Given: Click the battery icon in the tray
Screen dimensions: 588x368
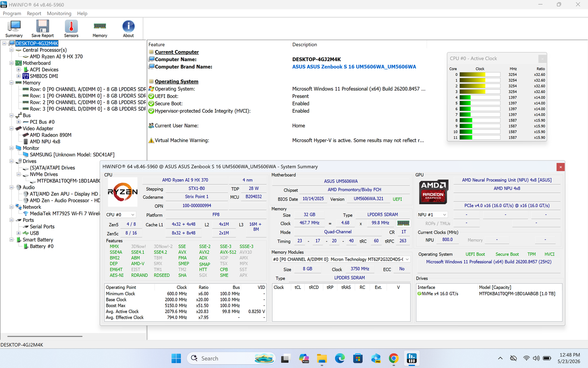Looking at the screenshot, I should tap(547, 358).
